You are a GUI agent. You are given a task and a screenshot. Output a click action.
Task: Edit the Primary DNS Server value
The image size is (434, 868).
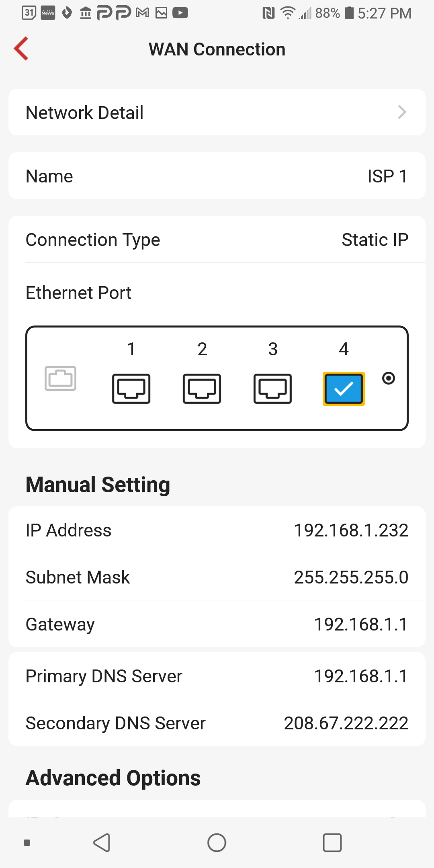360,676
